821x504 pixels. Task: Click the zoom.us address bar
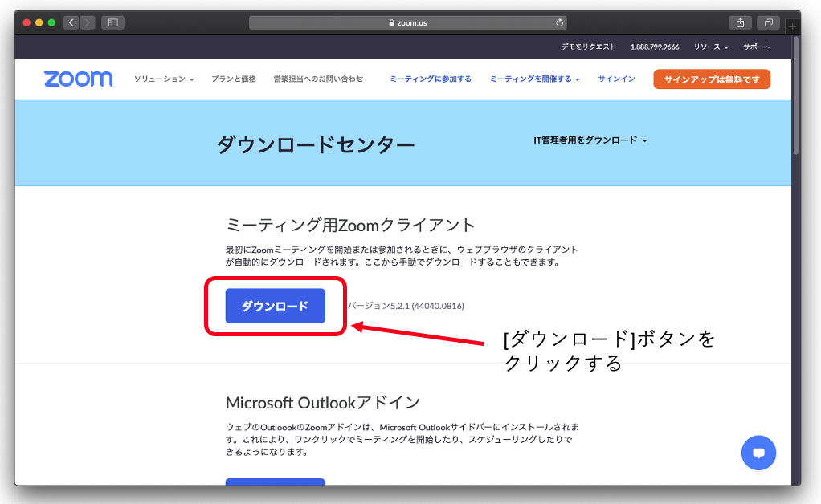(x=407, y=22)
